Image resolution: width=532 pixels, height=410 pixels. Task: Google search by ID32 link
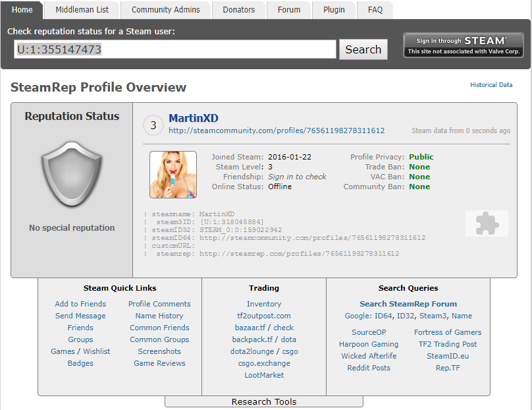406,316
